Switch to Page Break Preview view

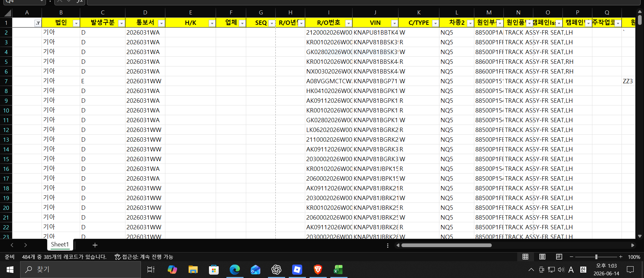pos(559,257)
